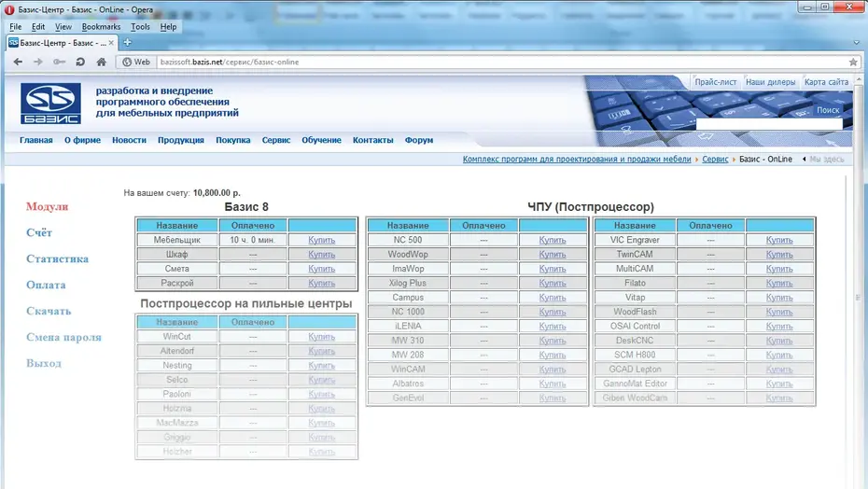Open the home page icon
The width and height of the screenshot is (868, 489).
pyautogui.click(x=102, y=62)
